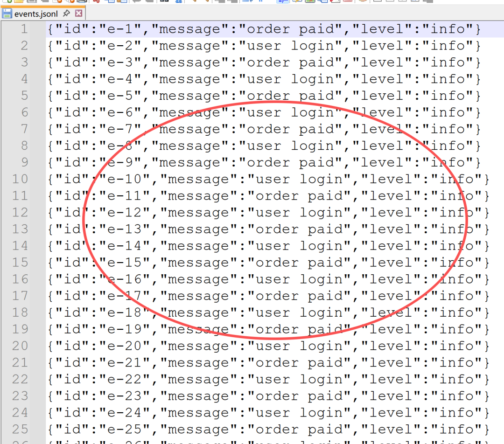504x444 pixels.
Task: Place cursor in the line with id "e-6"
Action: click(264, 113)
